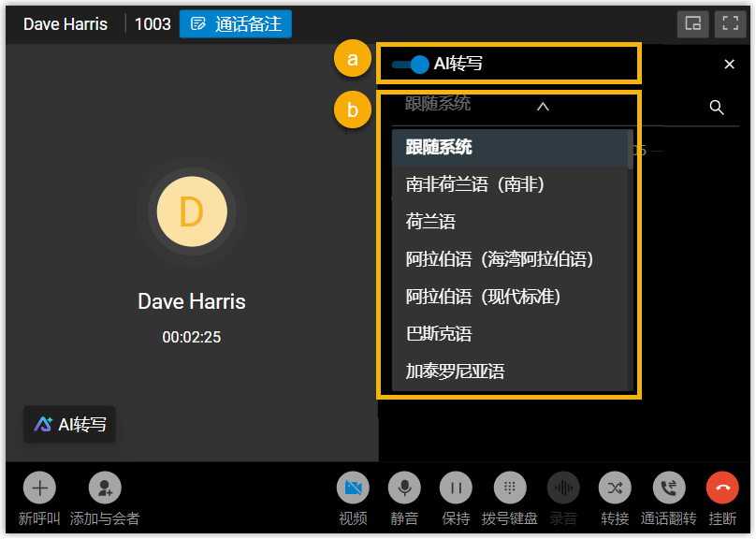
Task: Click the transfer (转接) call icon
Action: [615, 488]
